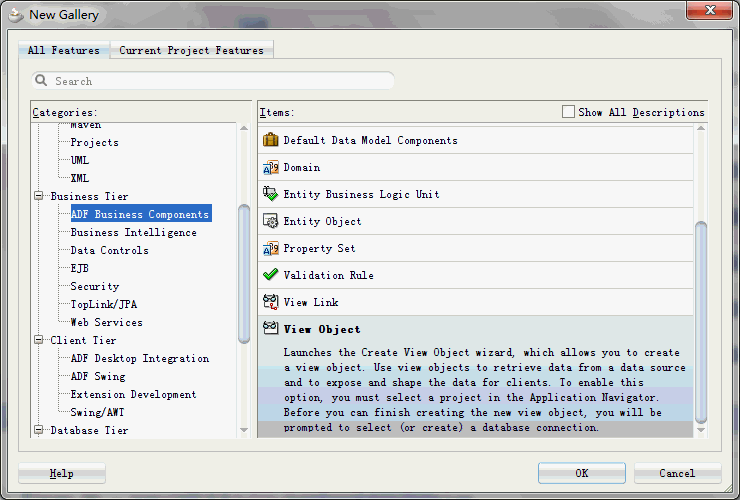Select ADF Swing category
Image resolution: width=740 pixels, height=500 pixels.
(x=98, y=376)
